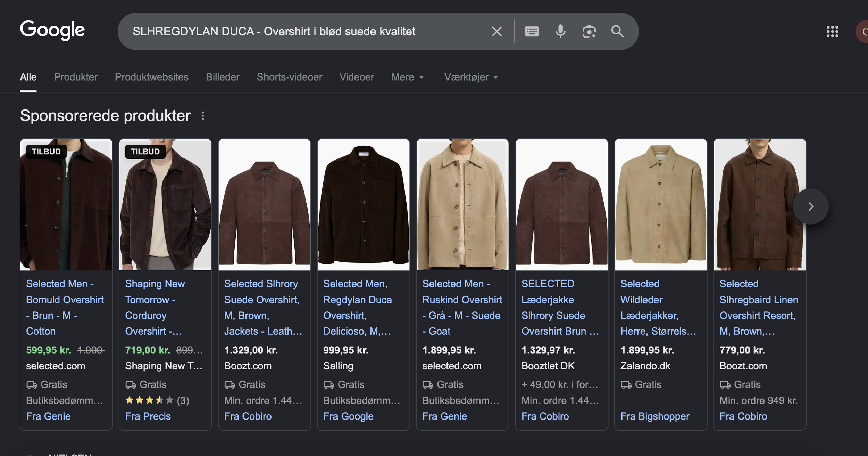Click Fra Cobiro on Booztlet DK card
The width and height of the screenshot is (868, 456).
point(545,416)
